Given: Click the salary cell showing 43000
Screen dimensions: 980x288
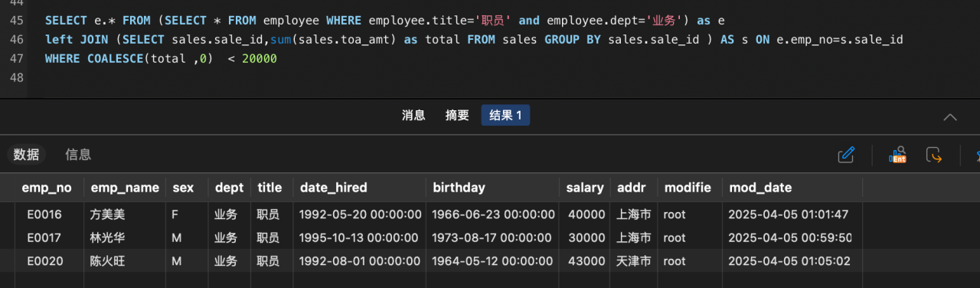Looking at the screenshot, I should coord(586,261).
